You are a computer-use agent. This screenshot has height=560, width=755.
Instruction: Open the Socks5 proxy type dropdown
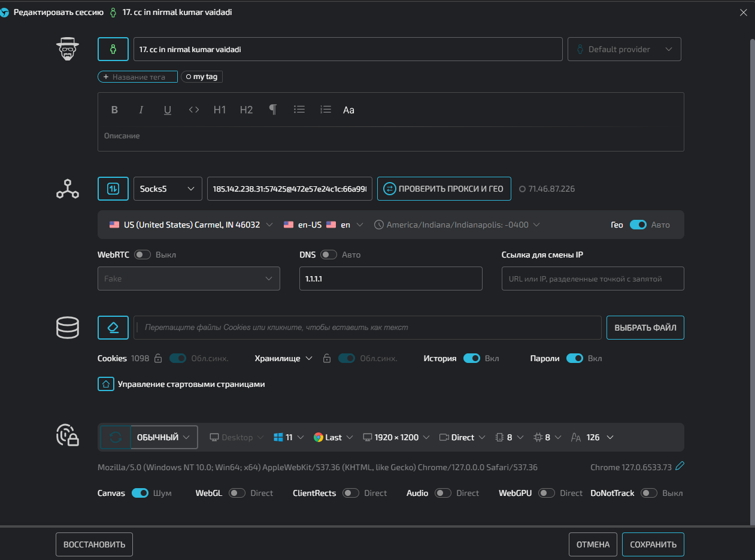click(168, 189)
